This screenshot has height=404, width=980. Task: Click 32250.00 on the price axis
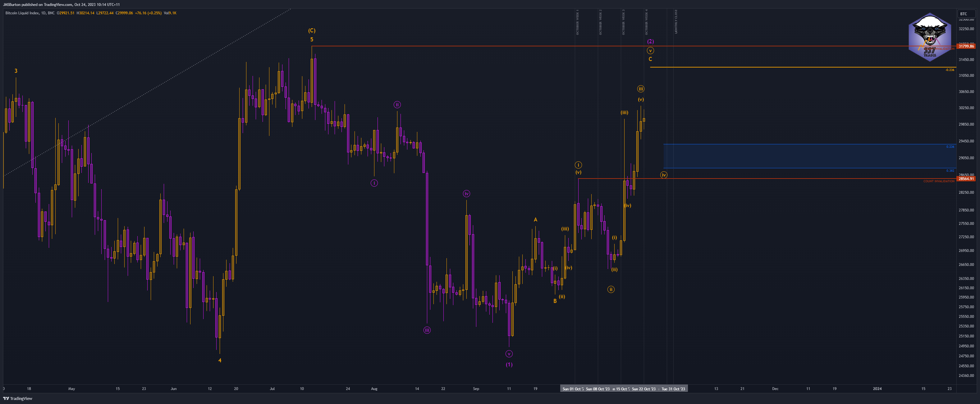pyautogui.click(x=966, y=29)
